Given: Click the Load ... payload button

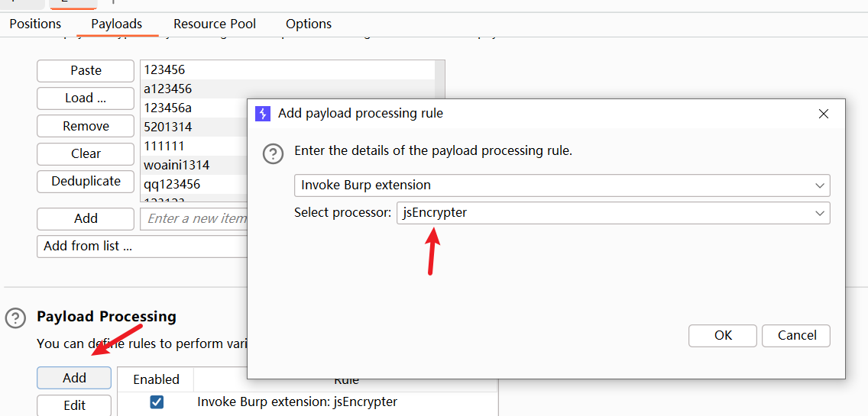Looking at the screenshot, I should click(86, 98).
